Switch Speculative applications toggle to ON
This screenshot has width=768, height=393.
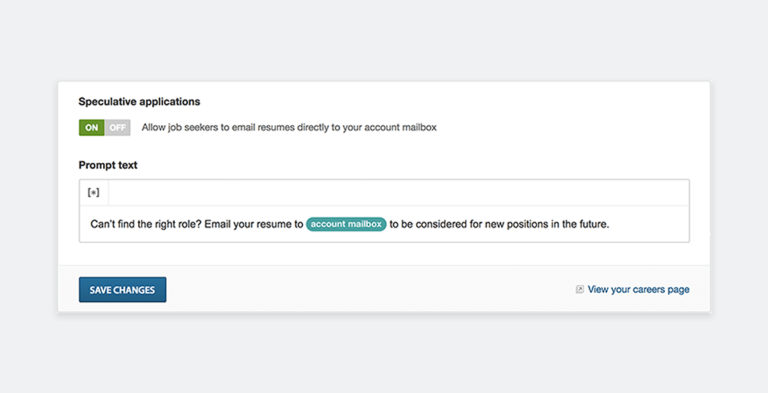[92, 127]
